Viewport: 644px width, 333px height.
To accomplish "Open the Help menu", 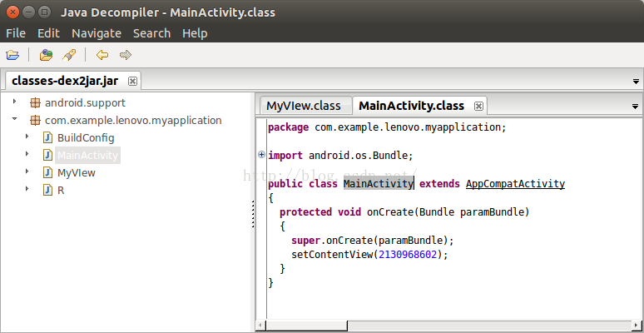I will [x=195, y=33].
